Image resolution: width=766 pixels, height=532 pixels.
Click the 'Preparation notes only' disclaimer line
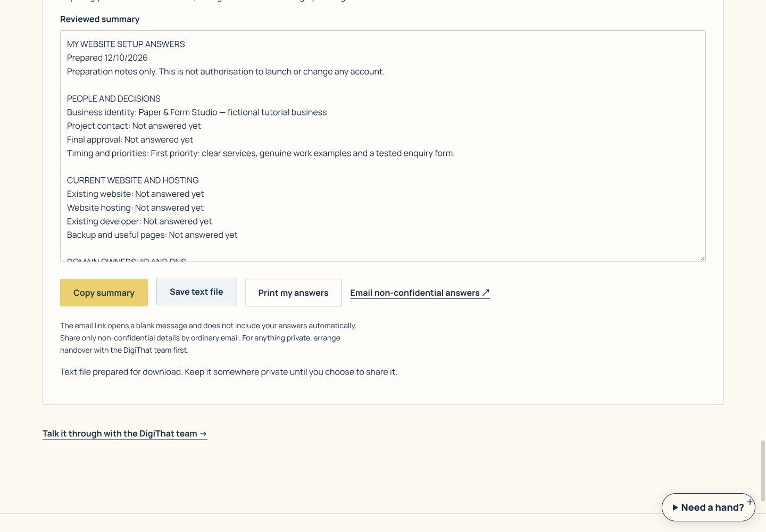pyautogui.click(x=226, y=71)
